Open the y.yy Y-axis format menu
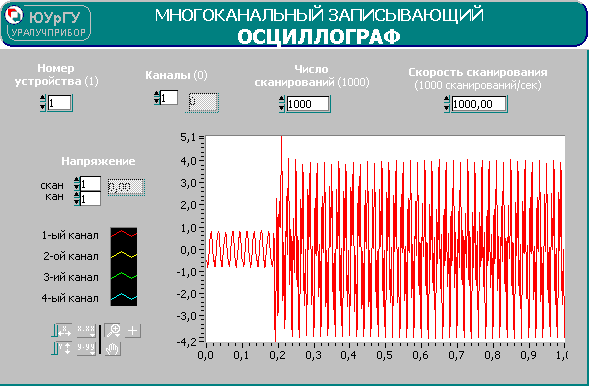590x386 pixels. (x=86, y=349)
